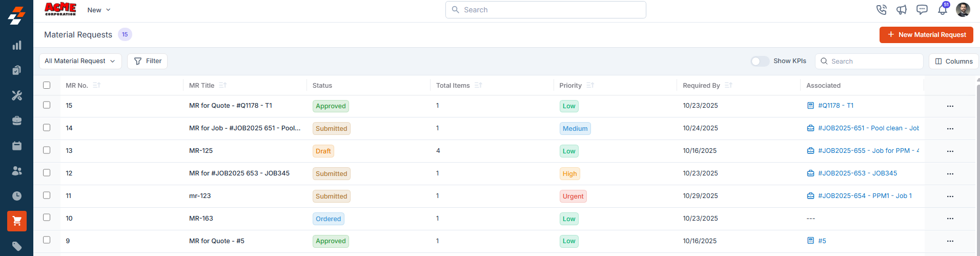Check the box for MR No. 10
This screenshot has height=256, width=980.
click(47, 217)
